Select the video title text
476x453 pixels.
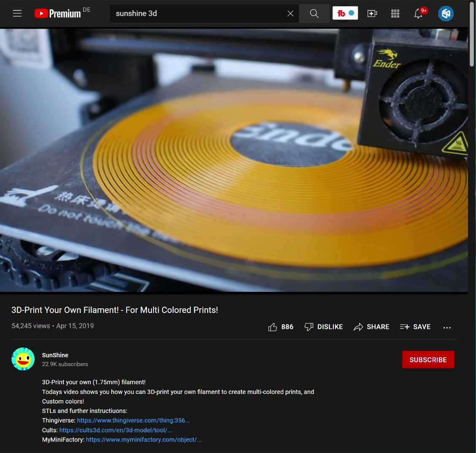point(114,310)
